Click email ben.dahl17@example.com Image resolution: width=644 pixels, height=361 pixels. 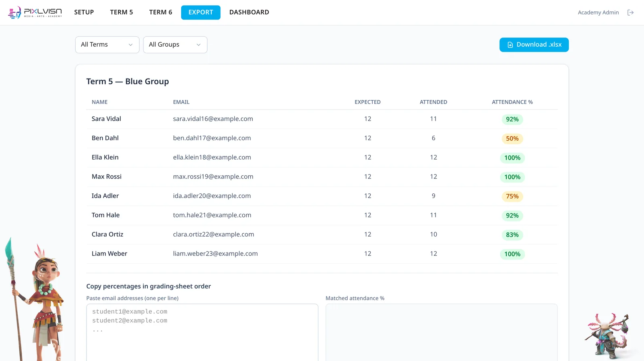click(x=212, y=138)
